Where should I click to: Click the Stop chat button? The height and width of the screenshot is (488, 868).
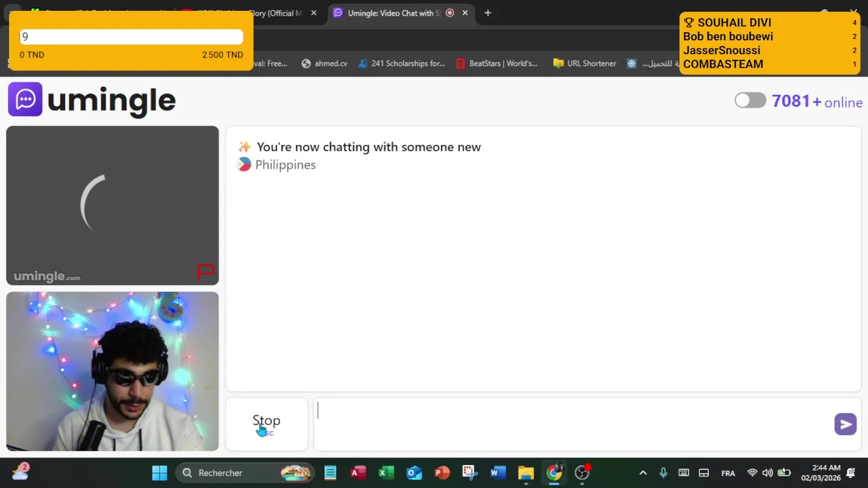(x=267, y=424)
